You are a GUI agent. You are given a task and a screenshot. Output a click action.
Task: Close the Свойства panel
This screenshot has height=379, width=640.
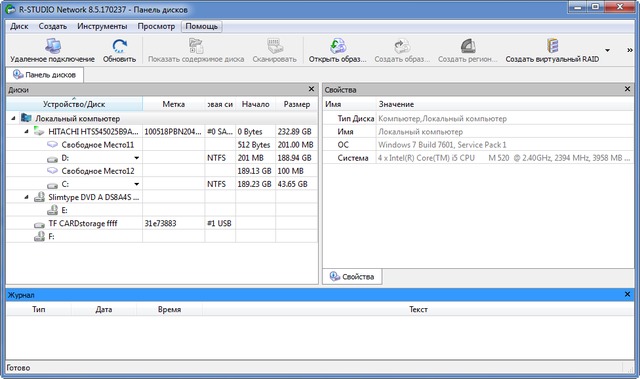pos(627,89)
